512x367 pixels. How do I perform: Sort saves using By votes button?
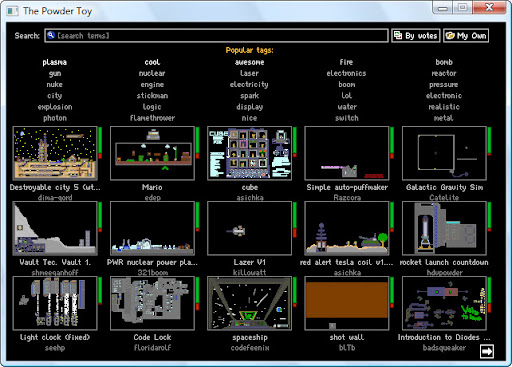(x=416, y=35)
